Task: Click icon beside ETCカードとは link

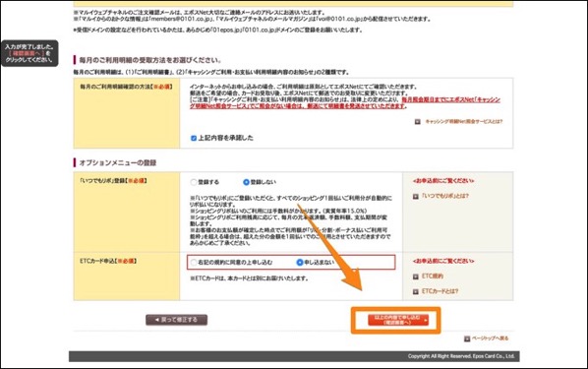Action: click(416, 291)
